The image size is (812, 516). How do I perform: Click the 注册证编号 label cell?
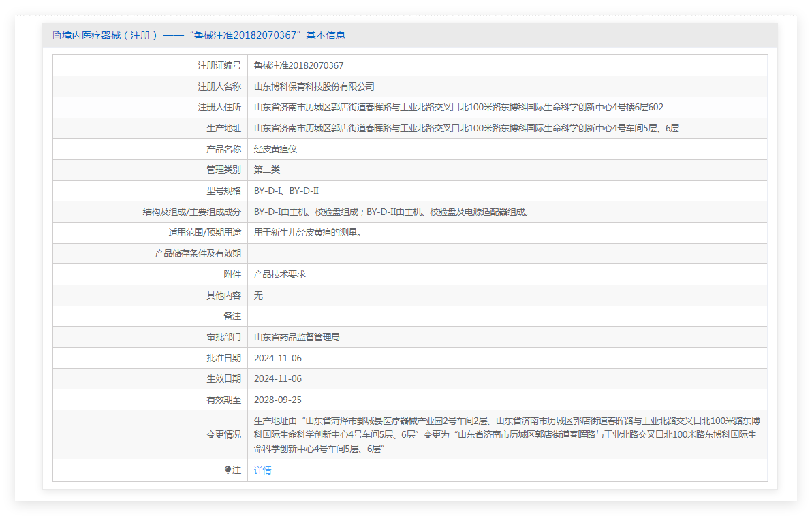pos(150,66)
